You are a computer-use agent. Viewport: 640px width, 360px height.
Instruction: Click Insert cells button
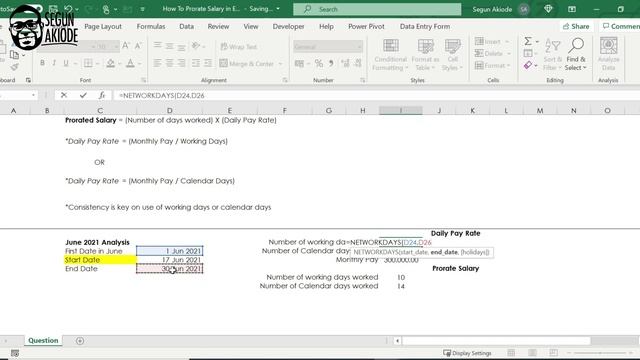pyautogui.click(x=488, y=42)
